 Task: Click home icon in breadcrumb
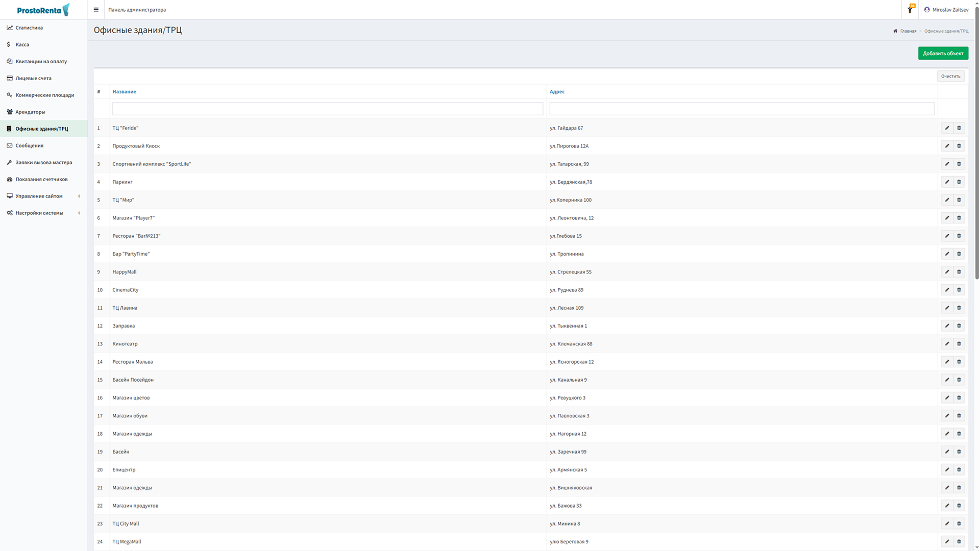(895, 31)
